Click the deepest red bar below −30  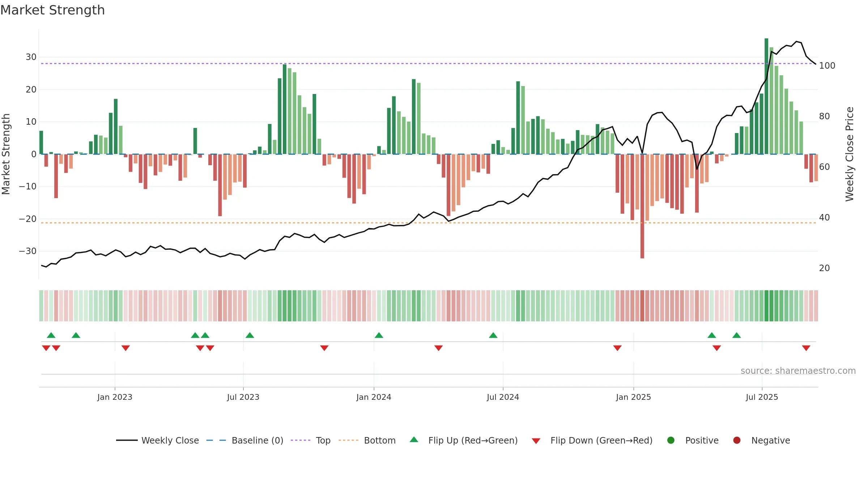(642, 206)
